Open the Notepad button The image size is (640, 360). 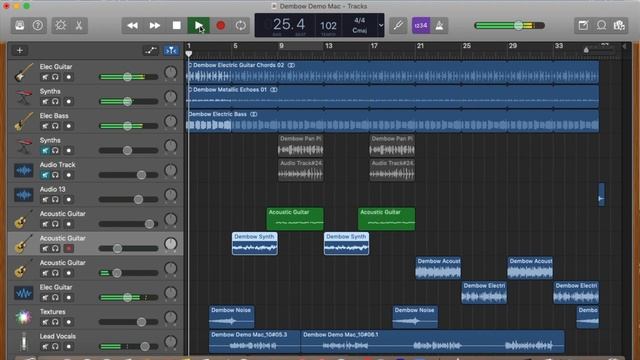coord(583,25)
